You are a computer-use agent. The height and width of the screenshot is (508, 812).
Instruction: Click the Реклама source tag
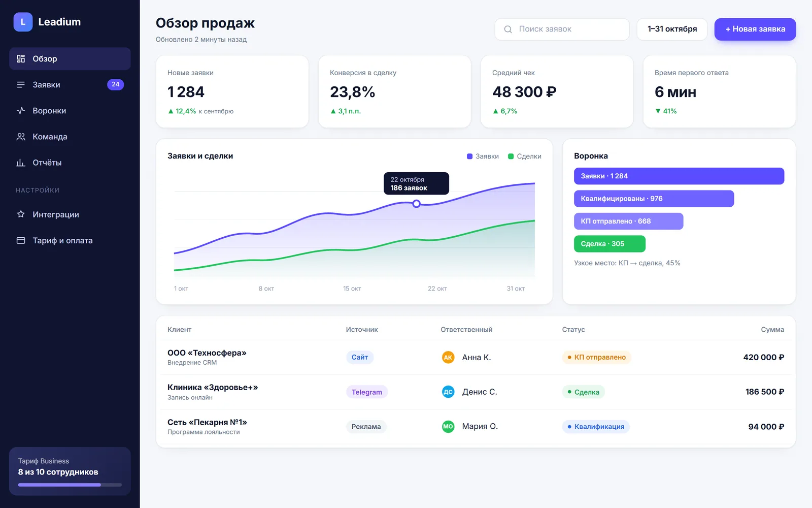pyautogui.click(x=366, y=427)
